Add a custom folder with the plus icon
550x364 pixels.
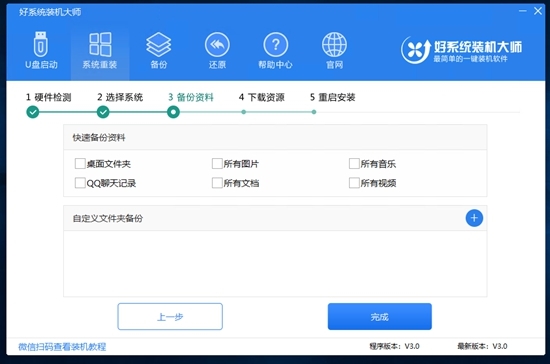(474, 218)
